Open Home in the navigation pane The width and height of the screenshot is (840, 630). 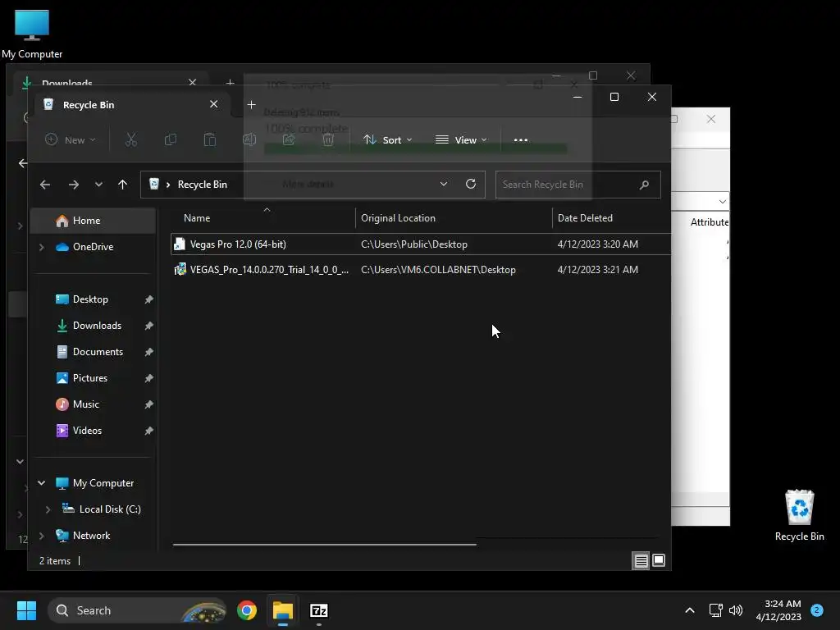(94, 221)
